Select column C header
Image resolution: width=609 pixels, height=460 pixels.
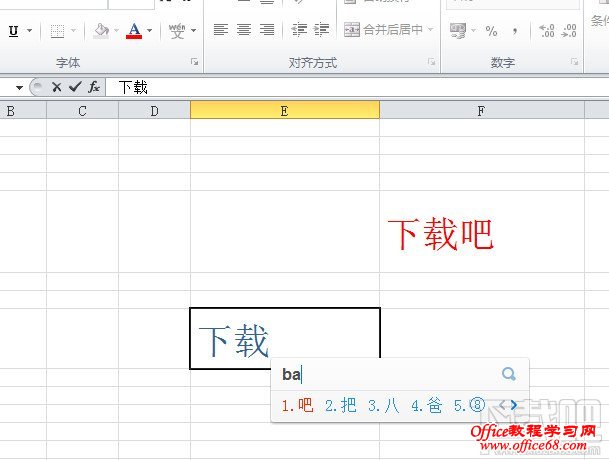(82, 111)
